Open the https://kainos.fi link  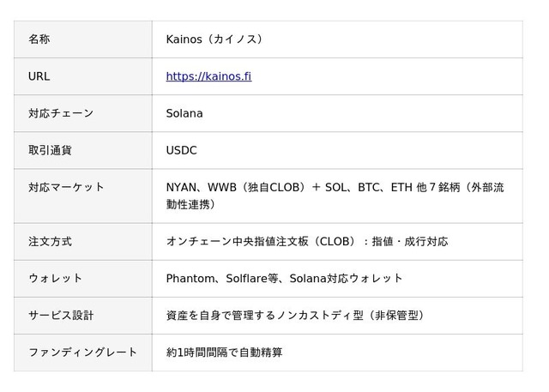208,76
